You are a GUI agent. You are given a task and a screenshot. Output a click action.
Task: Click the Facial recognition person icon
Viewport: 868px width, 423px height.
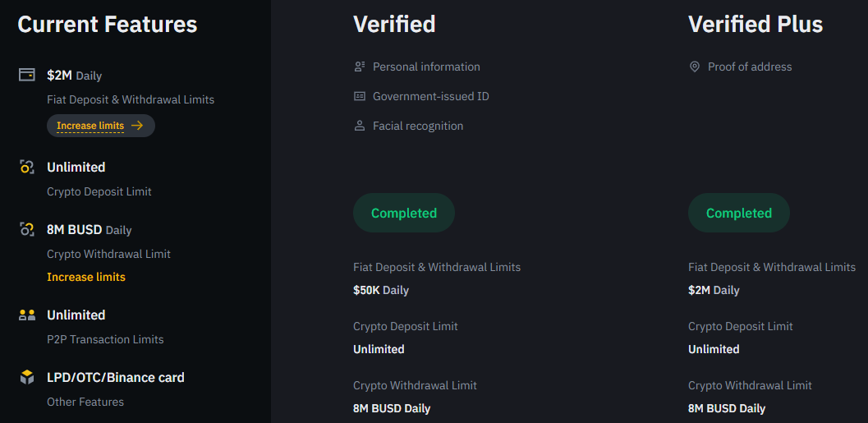(x=359, y=126)
